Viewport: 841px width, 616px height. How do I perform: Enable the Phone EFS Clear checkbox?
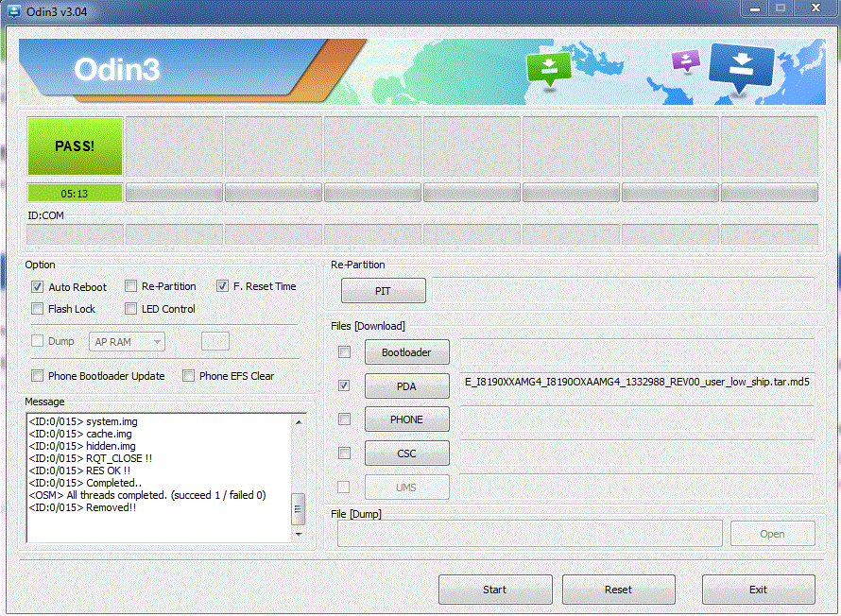tap(188, 376)
